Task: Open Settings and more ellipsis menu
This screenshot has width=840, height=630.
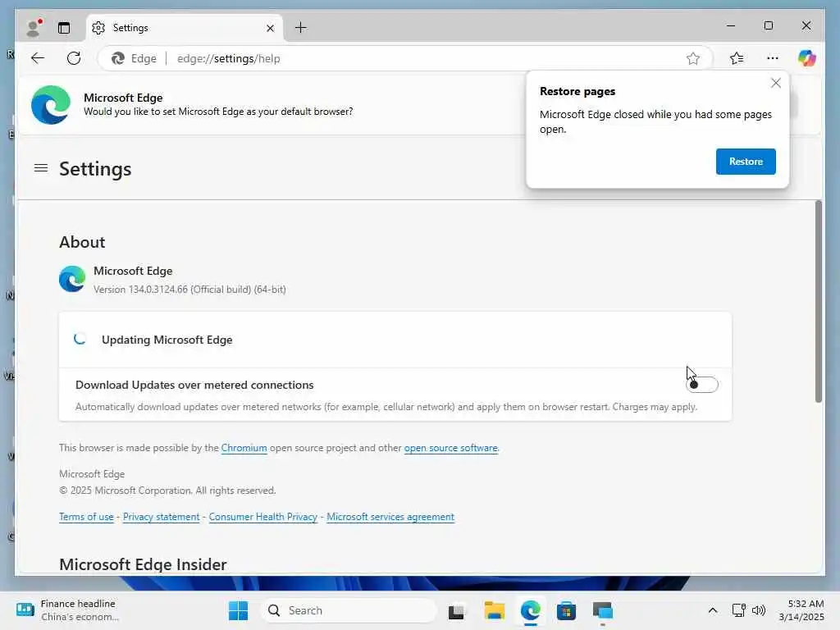Action: (773, 58)
